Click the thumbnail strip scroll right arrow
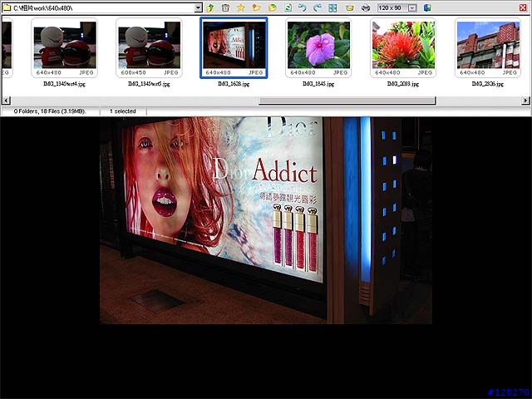Image resolution: width=532 pixels, height=399 pixels. pyautogui.click(x=525, y=101)
